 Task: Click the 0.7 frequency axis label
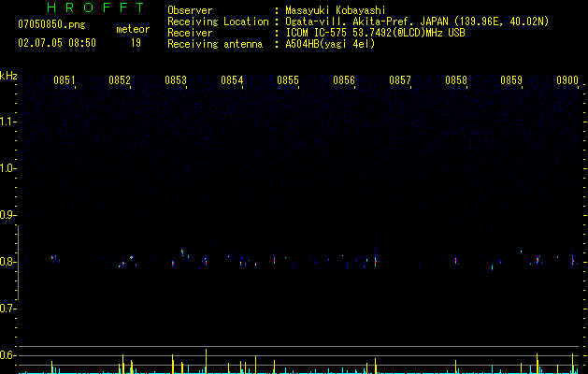pyautogui.click(x=8, y=309)
